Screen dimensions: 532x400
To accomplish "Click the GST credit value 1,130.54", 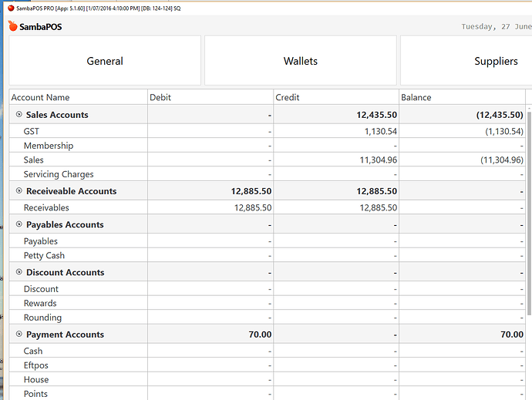I will point(381,131).
